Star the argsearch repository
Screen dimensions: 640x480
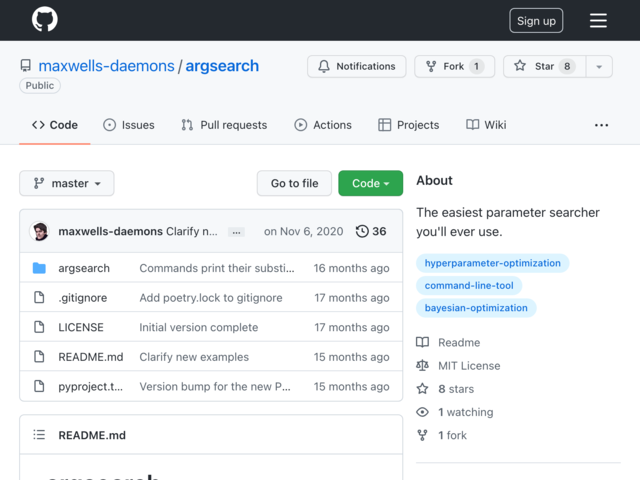coord(544,66)
